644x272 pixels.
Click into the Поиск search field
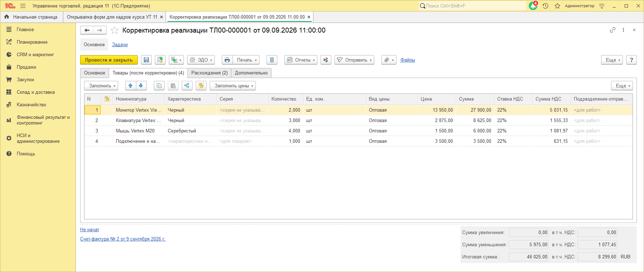(472, 6)
